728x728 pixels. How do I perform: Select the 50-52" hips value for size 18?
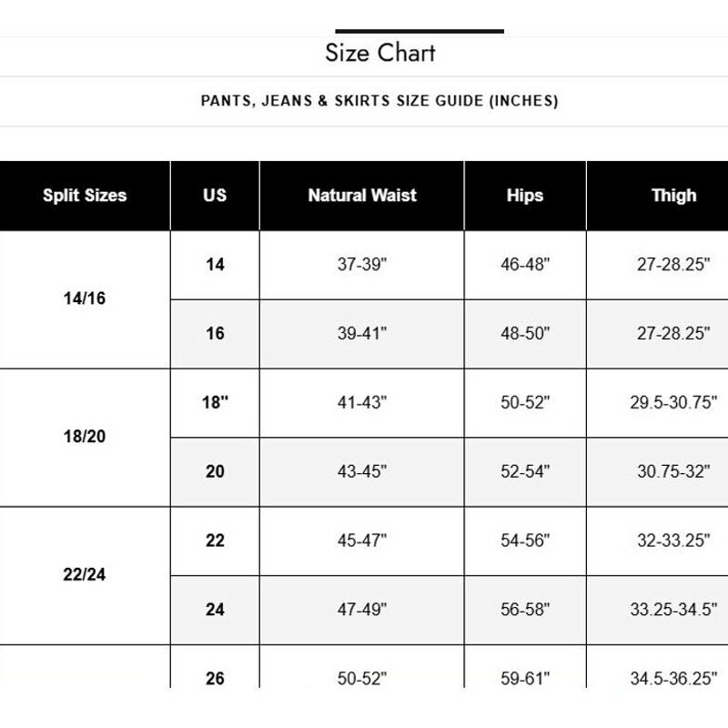525,402
